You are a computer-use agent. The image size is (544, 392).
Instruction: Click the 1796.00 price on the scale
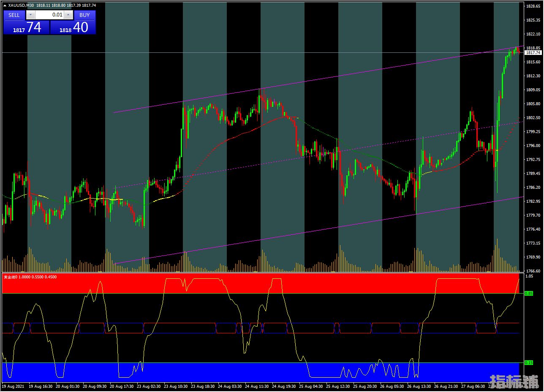pos(533,146)
